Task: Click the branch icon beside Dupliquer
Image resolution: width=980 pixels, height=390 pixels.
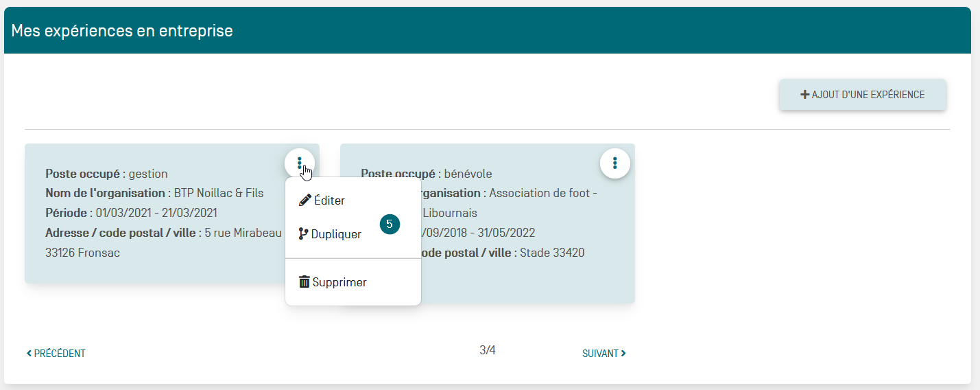Action: coord(303,234)
